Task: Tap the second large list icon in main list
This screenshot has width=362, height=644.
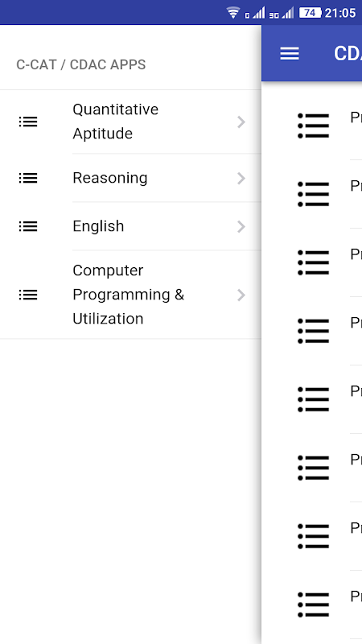Action: tap(314, 194)
